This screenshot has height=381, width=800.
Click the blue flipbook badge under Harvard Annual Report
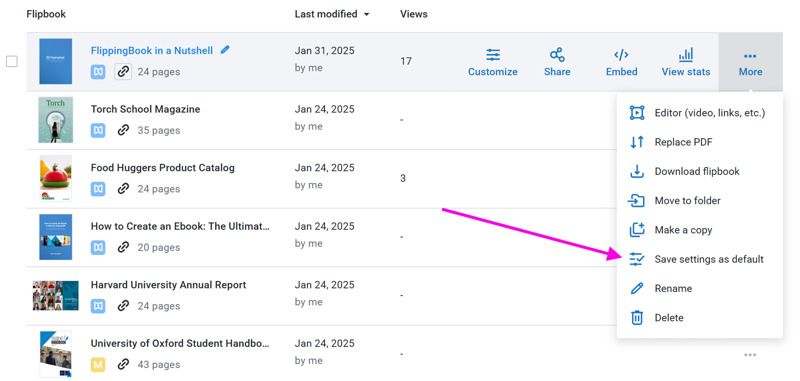tap(98, 306)
